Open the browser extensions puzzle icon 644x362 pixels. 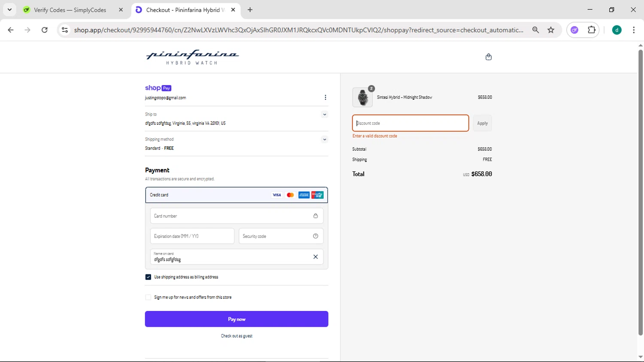pos(592,30)
